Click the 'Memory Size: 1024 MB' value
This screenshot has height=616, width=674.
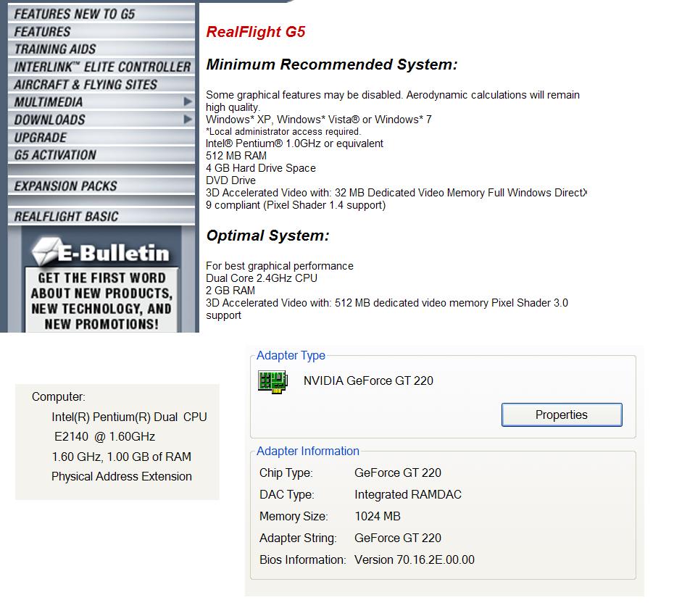coord(378,516)
